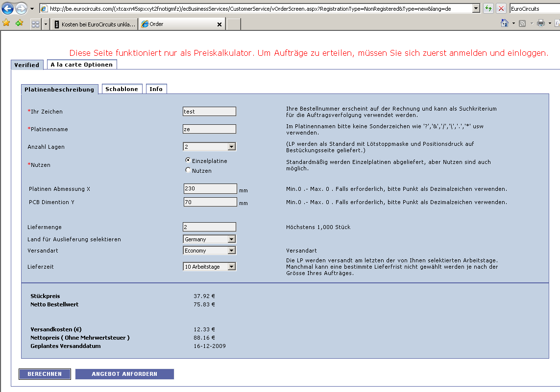560x392 pixels.
Task: Expand the address bar history dropdown
Action: pyautogui.click(x=476, y=8)
